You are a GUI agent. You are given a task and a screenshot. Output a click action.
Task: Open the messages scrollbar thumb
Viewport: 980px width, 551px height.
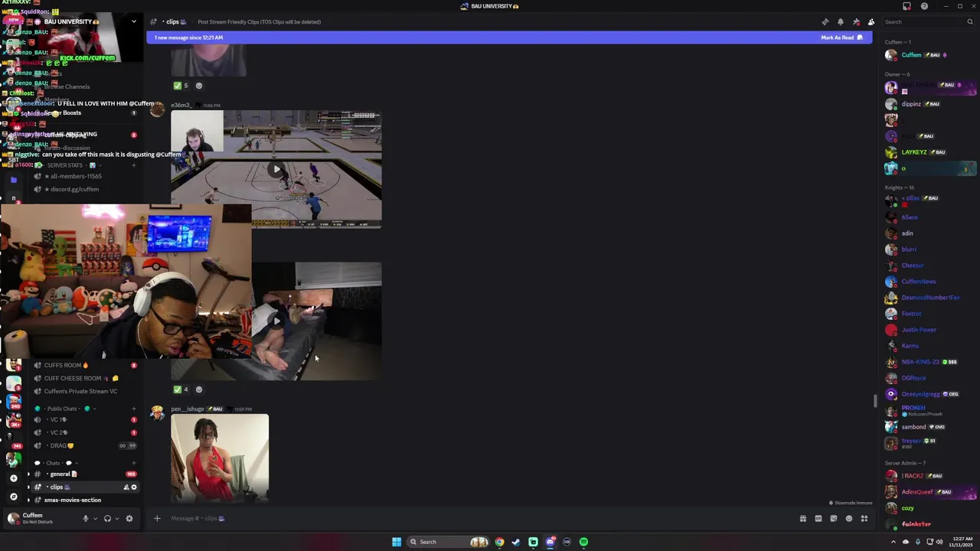tap(876, 401)
